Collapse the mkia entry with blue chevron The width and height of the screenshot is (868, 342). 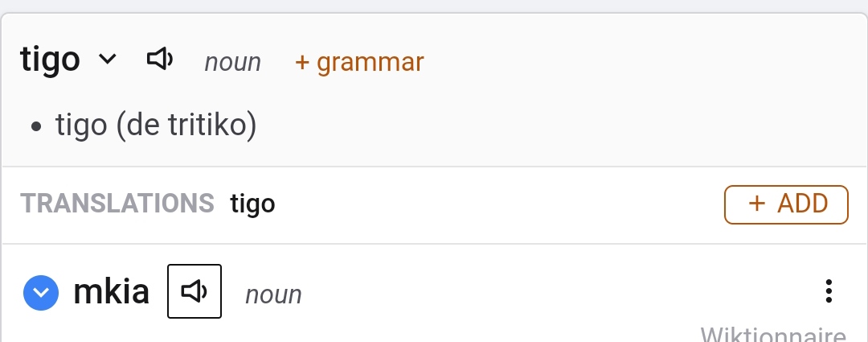coord(41,292)
